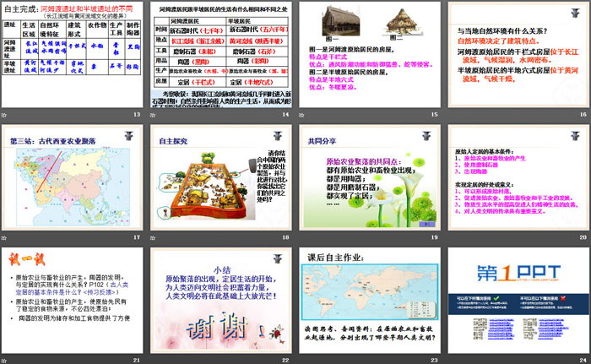This screenshot has height=364, width=591.
Task: Click slide number label 21
Action: click(x=137, y=361)
